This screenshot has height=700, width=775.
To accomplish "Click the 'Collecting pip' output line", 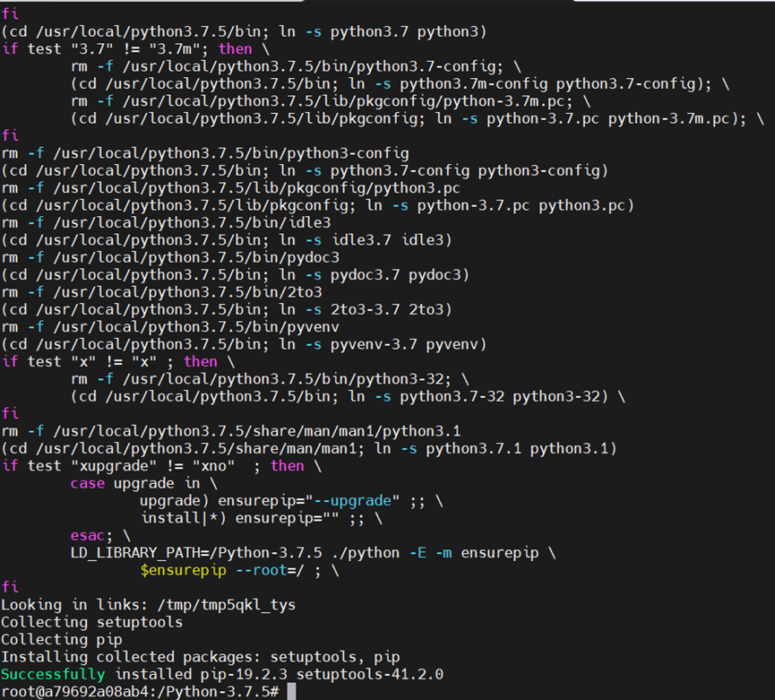I will 62,640.
